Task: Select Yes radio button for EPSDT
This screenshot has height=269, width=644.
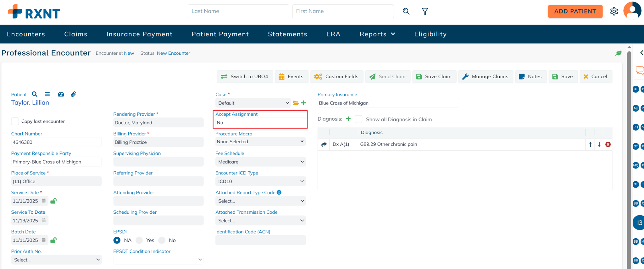Action: pos(139,240)
